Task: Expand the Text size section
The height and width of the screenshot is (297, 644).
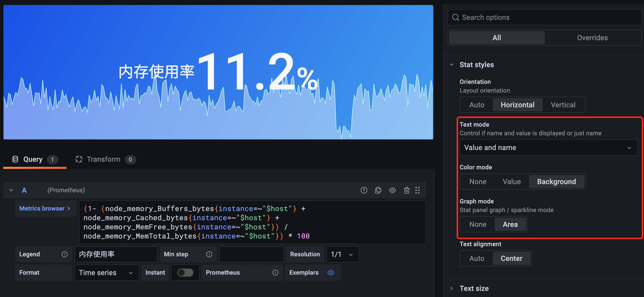Action: (x=474, y=288)
